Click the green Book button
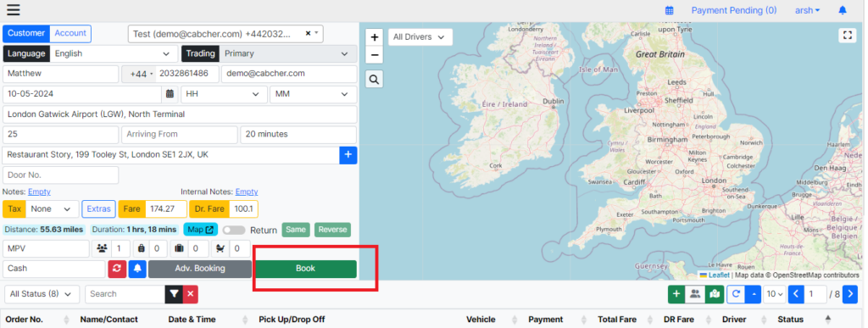The width and height of the screenshot is (868, 328). (x=305, y=269)
